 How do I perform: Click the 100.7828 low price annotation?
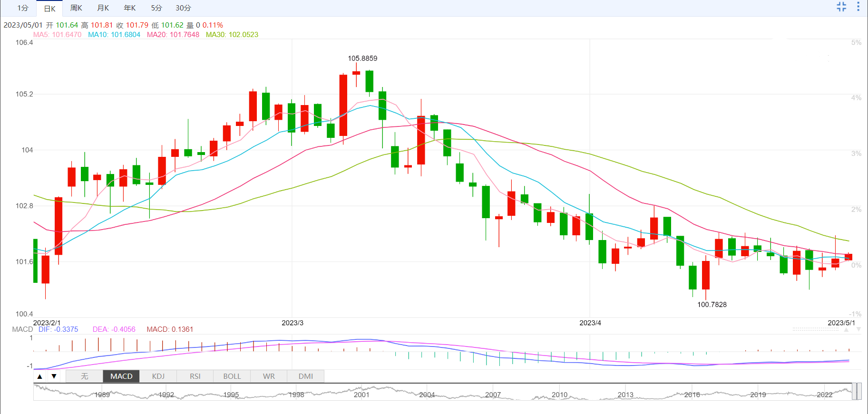click(x=712, y=305)
